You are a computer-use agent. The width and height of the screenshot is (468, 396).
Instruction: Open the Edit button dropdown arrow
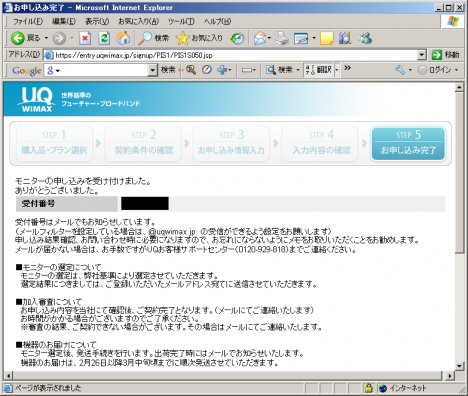point(314,38)
